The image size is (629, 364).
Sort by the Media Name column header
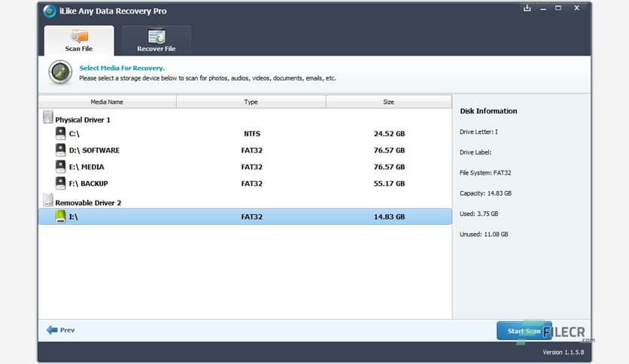(107, 102)
